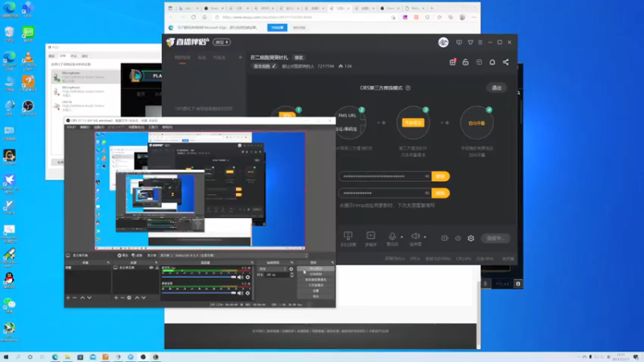Open the last OBS menu bar item
644x362 pixels.
tap(167, 127)
